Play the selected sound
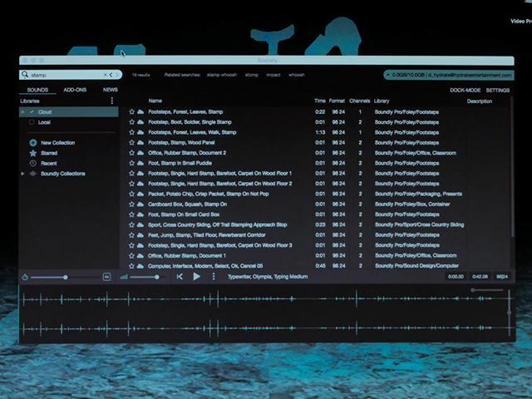 click(x=196, y=277)
